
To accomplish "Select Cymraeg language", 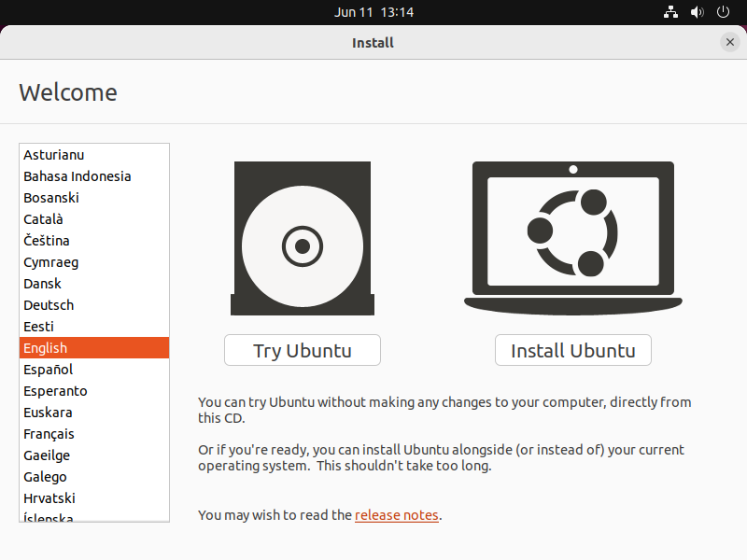I will (x=94, y=262).
